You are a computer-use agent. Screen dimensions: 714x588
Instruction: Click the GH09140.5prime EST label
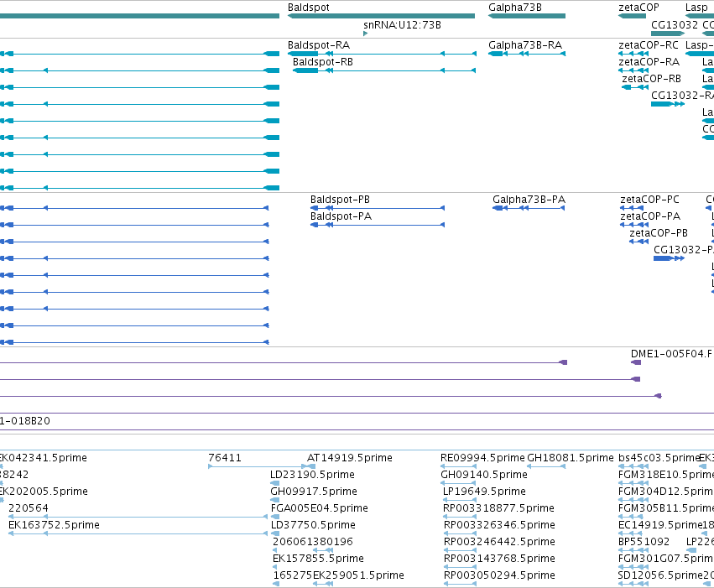pos(484,475)
